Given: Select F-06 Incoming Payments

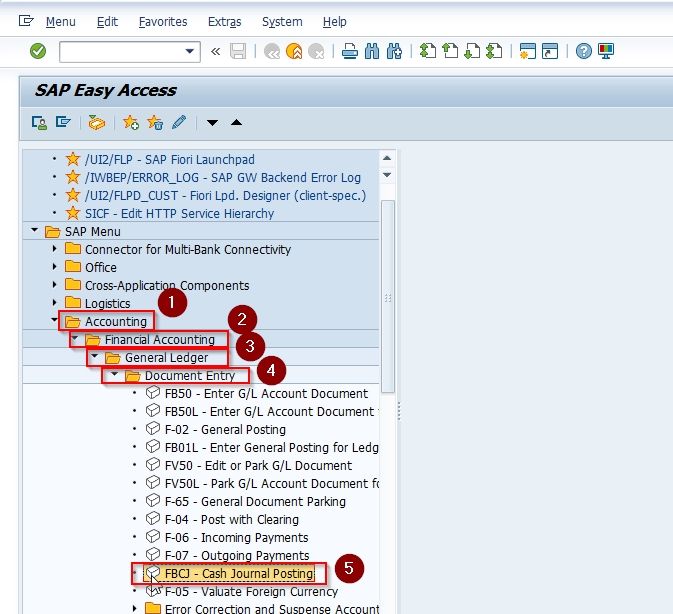Looking at the screenshot, I should 236,538.
